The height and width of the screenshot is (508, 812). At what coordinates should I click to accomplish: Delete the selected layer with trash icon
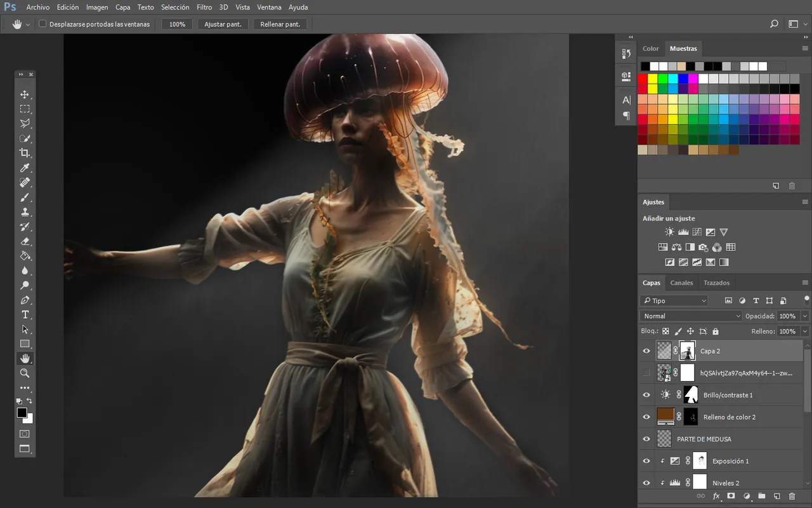click(792, 496)
